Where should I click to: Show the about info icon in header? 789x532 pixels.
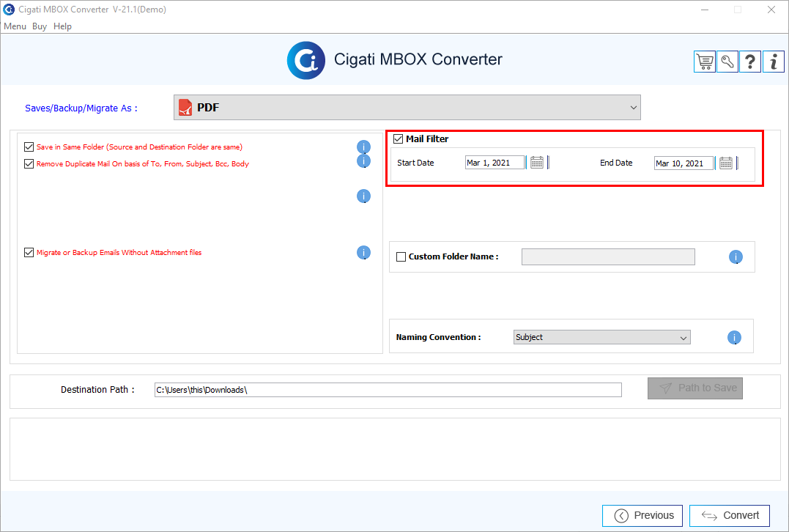click(x=774, y=62)
